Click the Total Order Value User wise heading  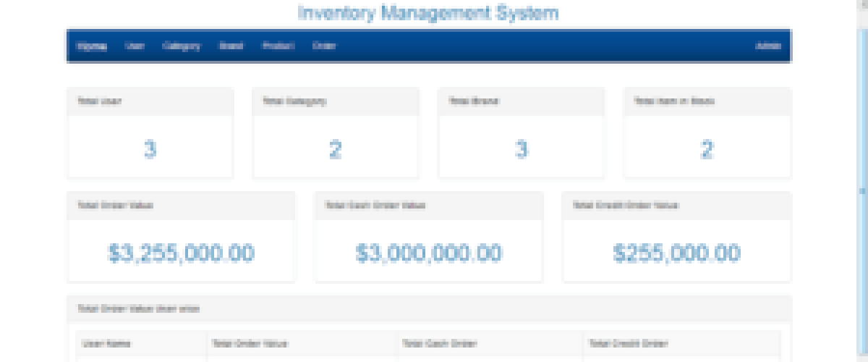coord(138,308)
